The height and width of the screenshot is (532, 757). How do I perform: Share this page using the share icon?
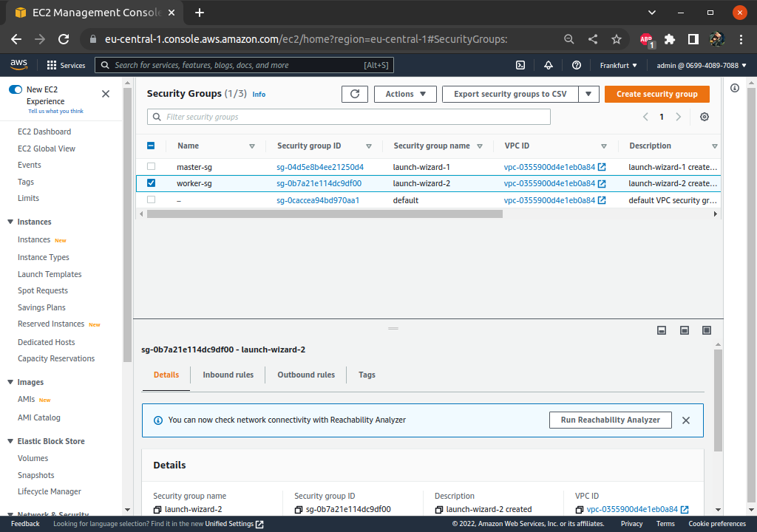(593, 40)
